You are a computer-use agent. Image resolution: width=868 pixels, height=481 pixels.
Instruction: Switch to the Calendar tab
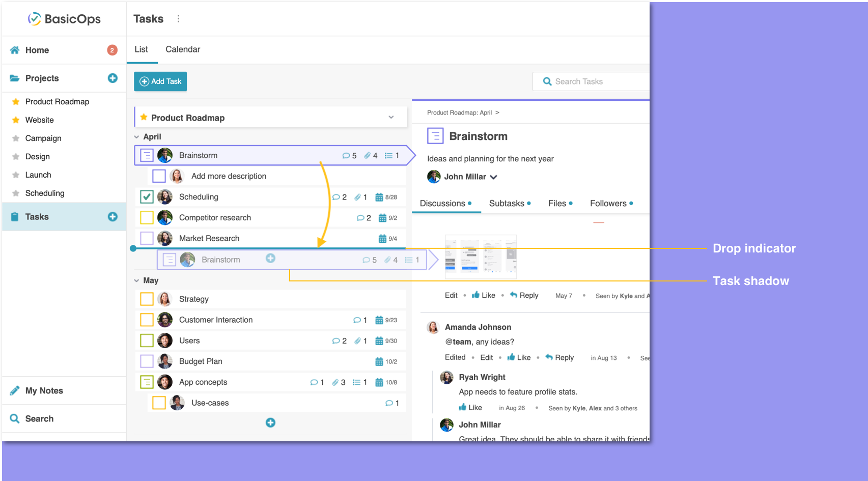pos(182,49)
